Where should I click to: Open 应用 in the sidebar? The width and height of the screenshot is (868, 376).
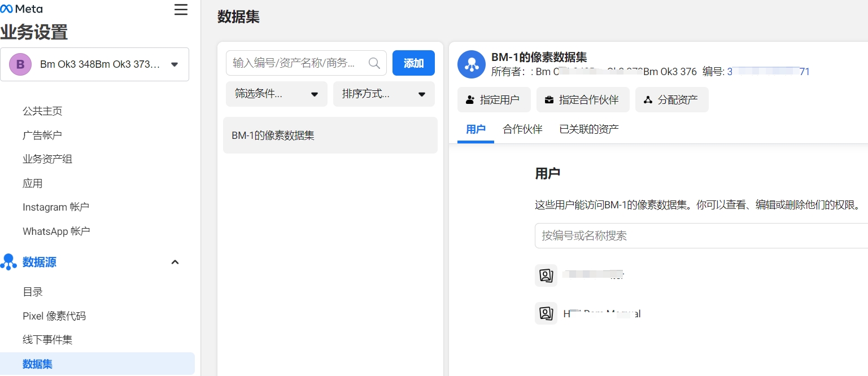pyautogui.click(x=33, y=183)
